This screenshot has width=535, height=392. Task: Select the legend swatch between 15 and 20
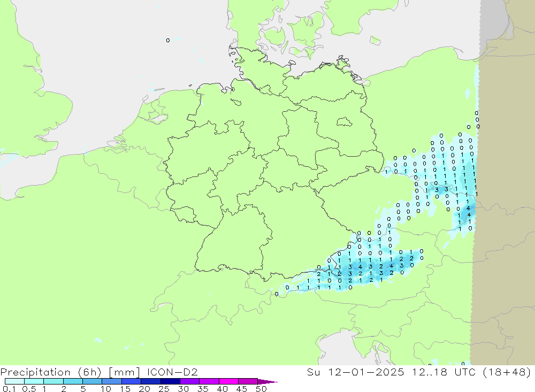(x=132, y=381)
